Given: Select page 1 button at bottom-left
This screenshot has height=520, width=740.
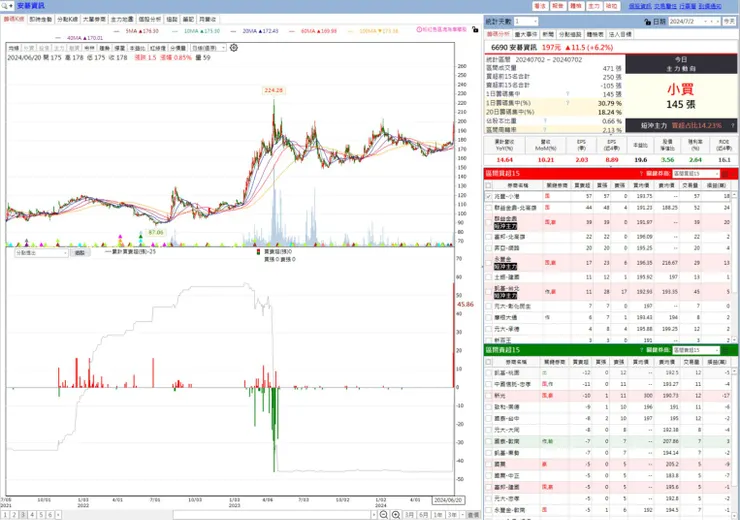Looking at the screenshot, I should pos(5,515).
